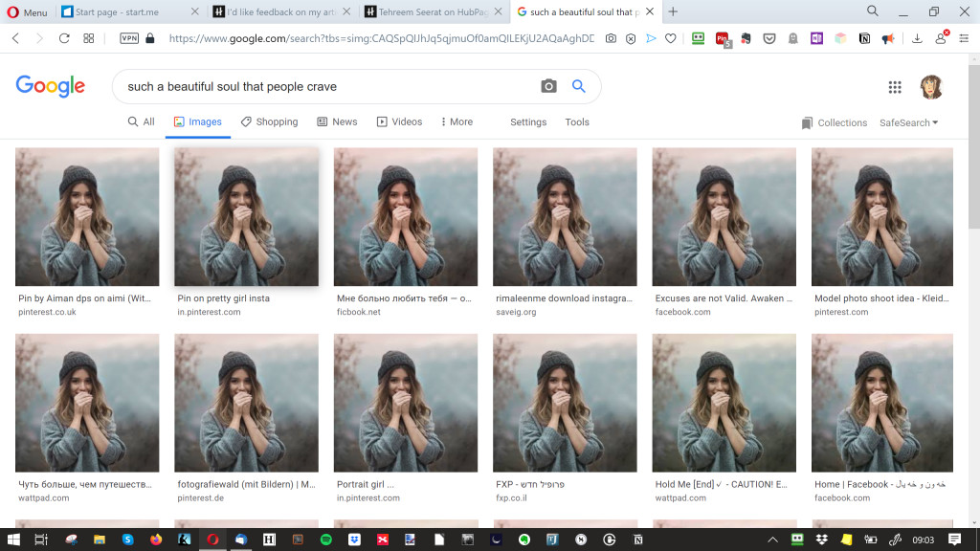Open the Google account avatar
This screenshot has height=551, width=980.
click(x=931, y=87)
